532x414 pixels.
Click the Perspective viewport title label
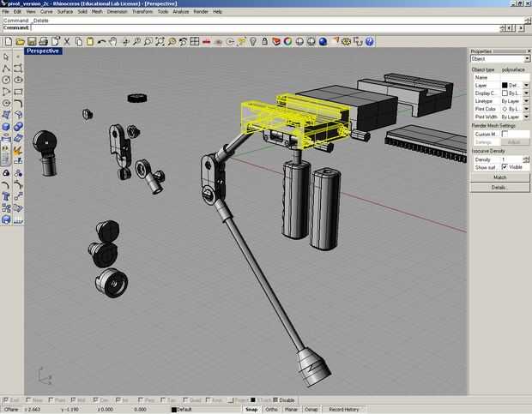pyautogui.click(x=43, y=51)
